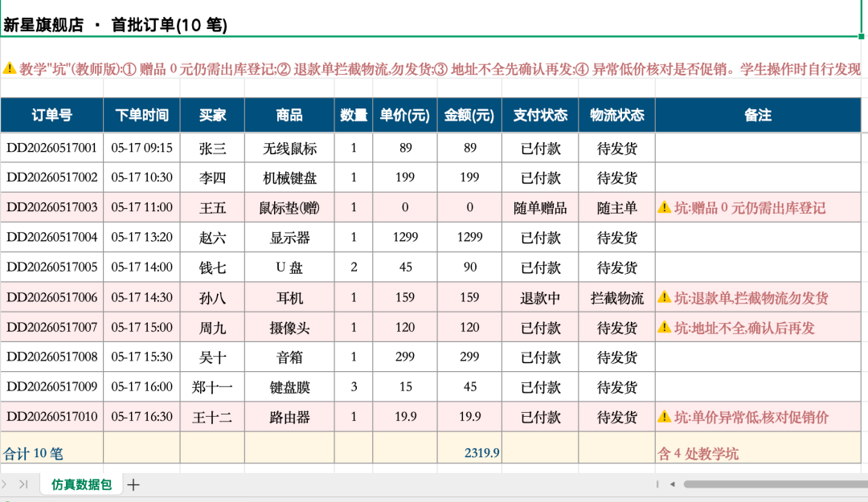Select product cell 鼠标垫(赠)
This screenshot has width=868, height=502.
coord(289,207)
